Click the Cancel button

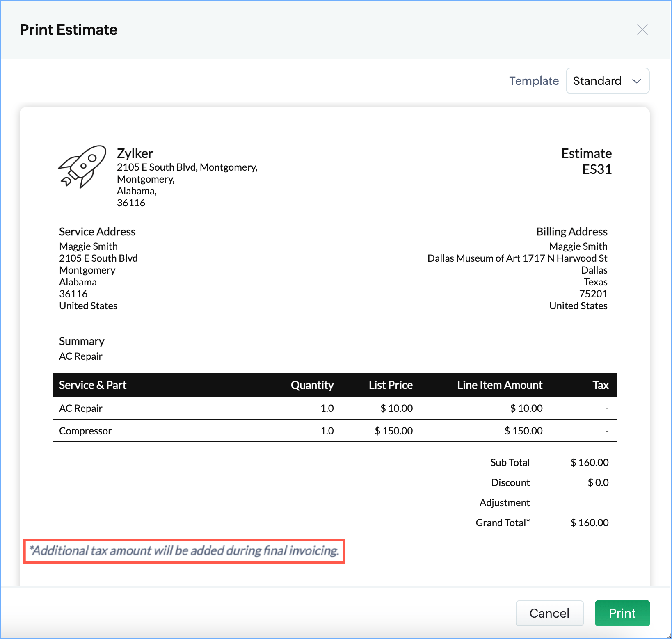(549, 613)
